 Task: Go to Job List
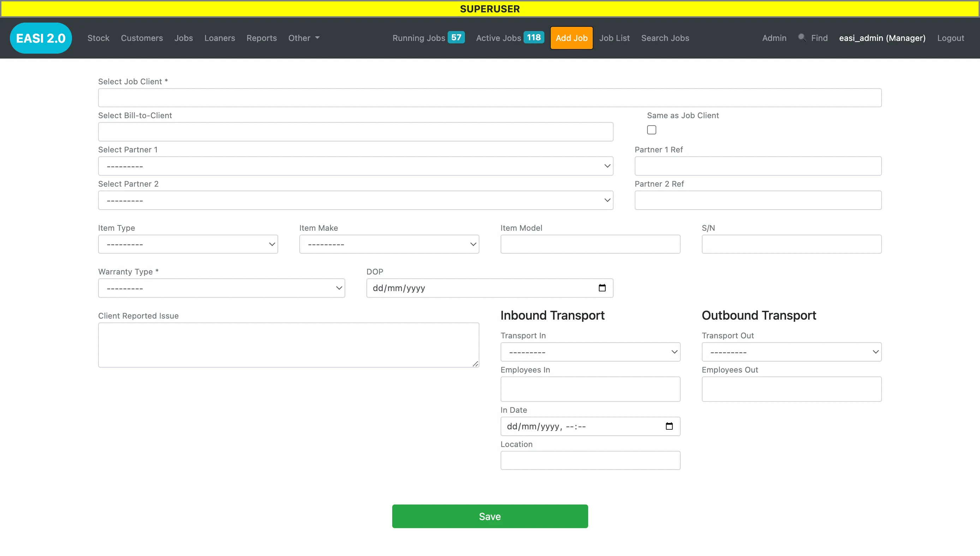tap(614, 38)
